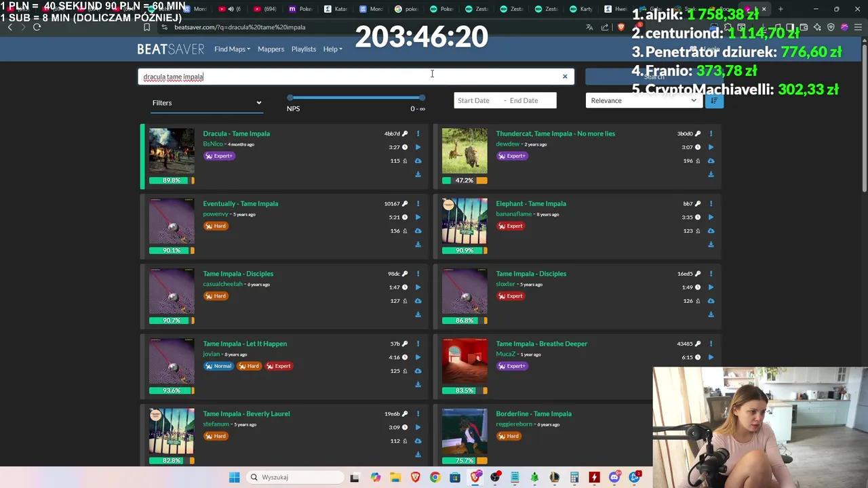The width and height of the screenshot is (868, 488).
Task: Reload the page in browser
Action: [x=37, y=27]
